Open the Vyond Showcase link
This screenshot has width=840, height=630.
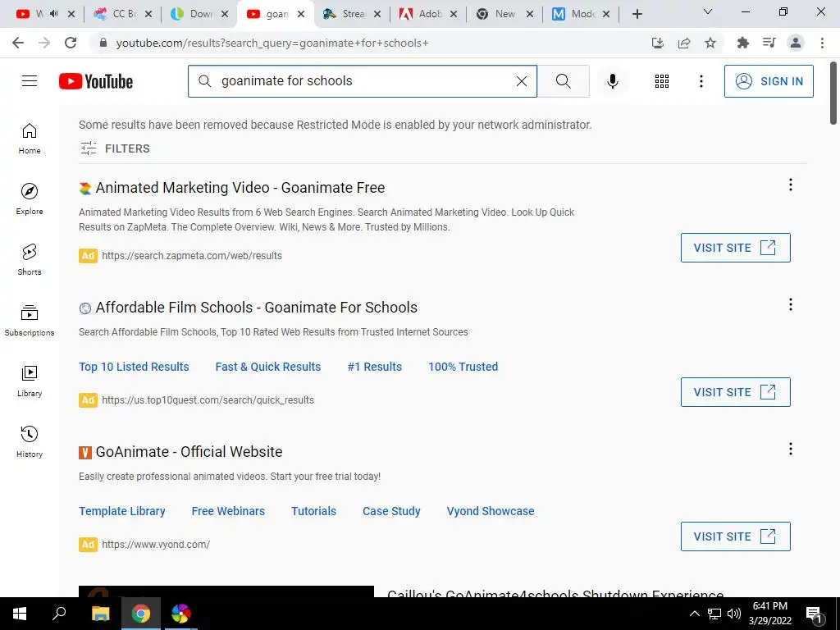pos(491,511)
